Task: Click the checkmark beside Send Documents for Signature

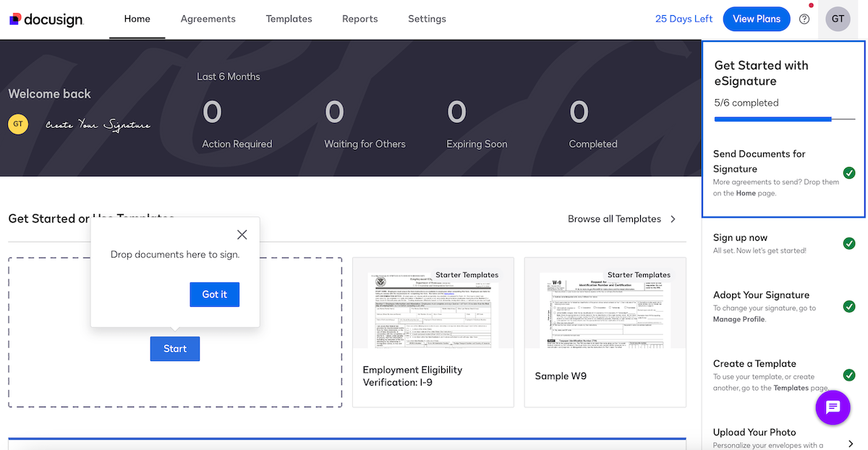Action: pyautogui.click(x=849, y=173)
